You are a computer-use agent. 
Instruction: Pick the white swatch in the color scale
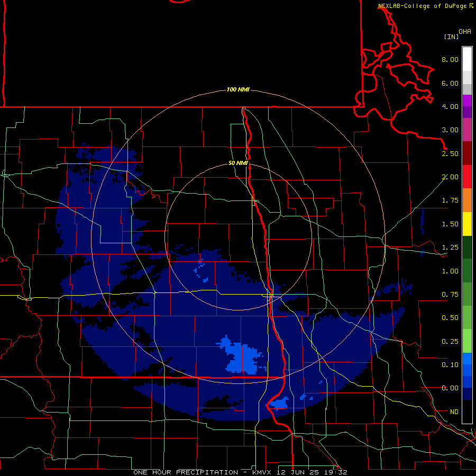tap(467, 59)
